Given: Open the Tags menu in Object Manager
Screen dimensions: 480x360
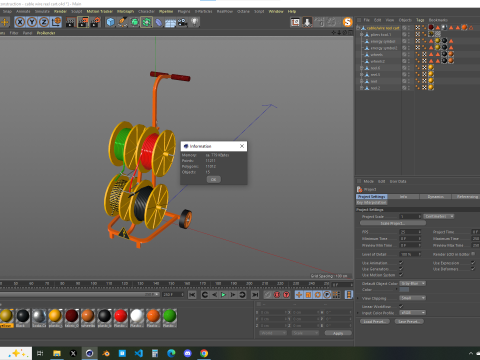Looking at the screenshot, I should pyautogui.click(x=420, y=20).
